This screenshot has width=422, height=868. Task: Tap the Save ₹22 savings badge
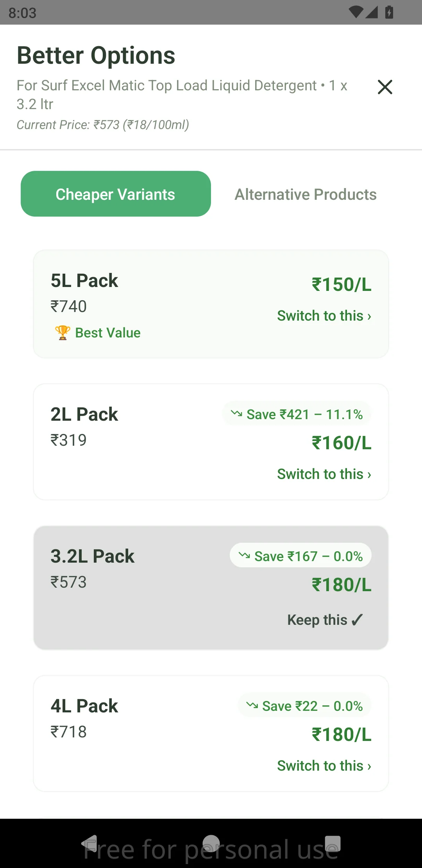click(305, 706)
